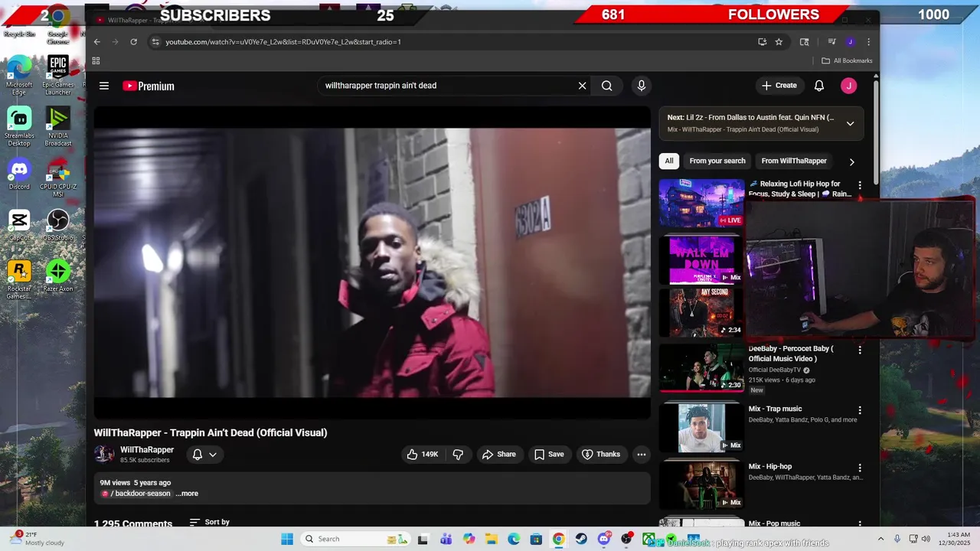Open File Explorer from taskbar

pyautogui.click(x=491, y=539)
